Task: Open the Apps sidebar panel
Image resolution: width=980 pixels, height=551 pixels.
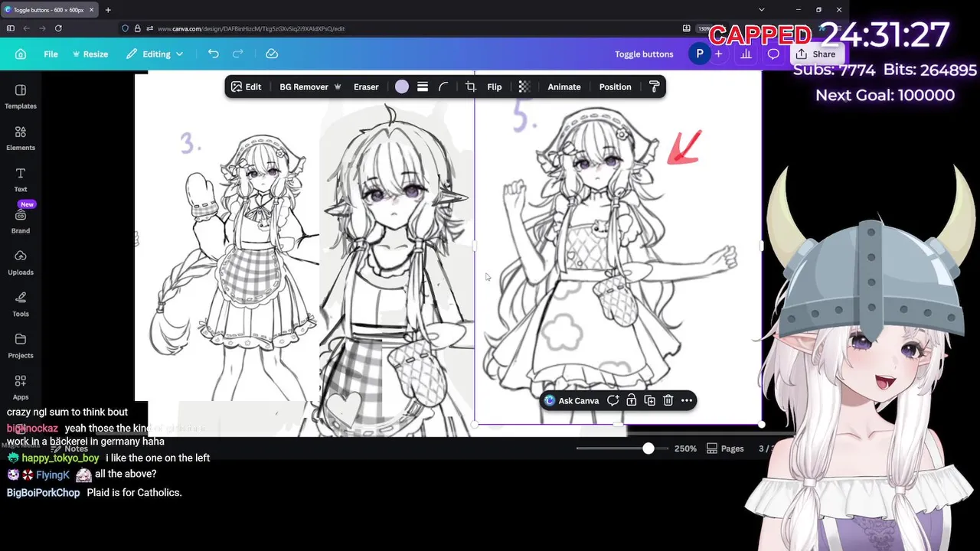Action: [21, 387]
